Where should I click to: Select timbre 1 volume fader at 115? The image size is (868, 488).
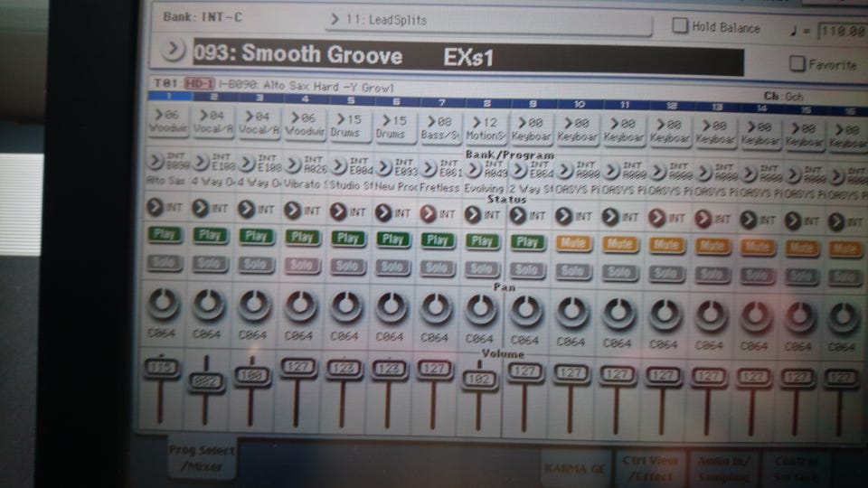(161, 368)
